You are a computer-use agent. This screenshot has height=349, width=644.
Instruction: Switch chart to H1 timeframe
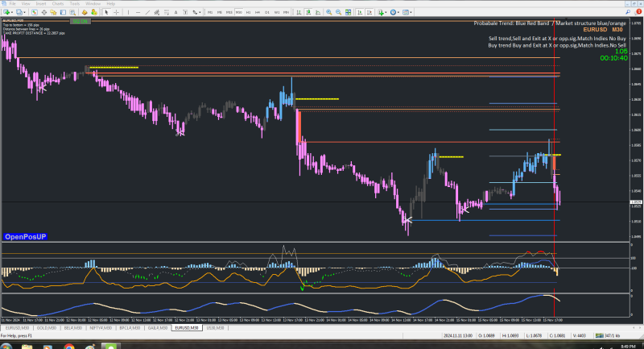coord(248,13)
